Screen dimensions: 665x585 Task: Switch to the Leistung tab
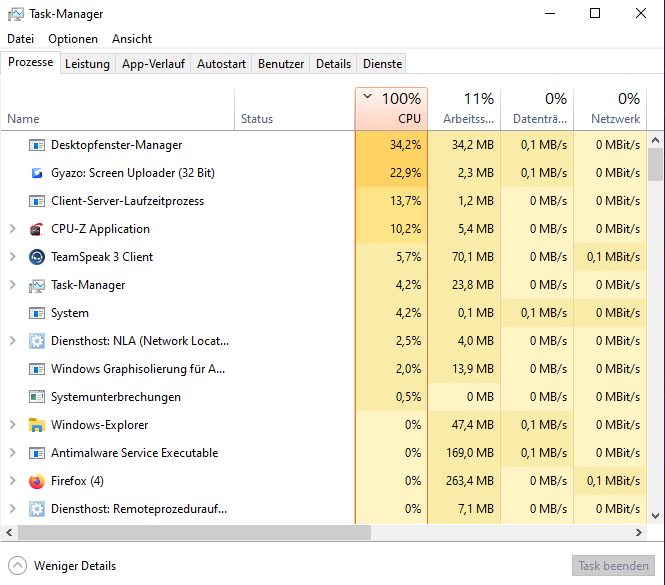pyautogui.click(x=87, y=63)
